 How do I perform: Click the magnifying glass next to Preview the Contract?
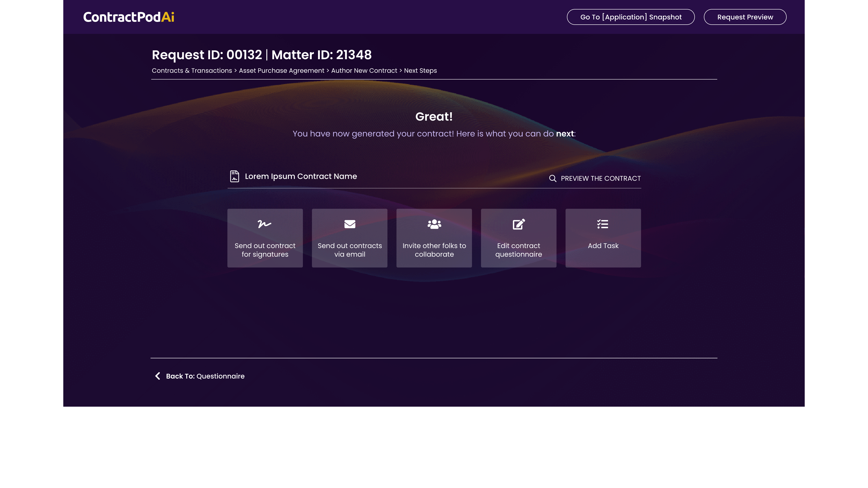[x=553, y=178]
